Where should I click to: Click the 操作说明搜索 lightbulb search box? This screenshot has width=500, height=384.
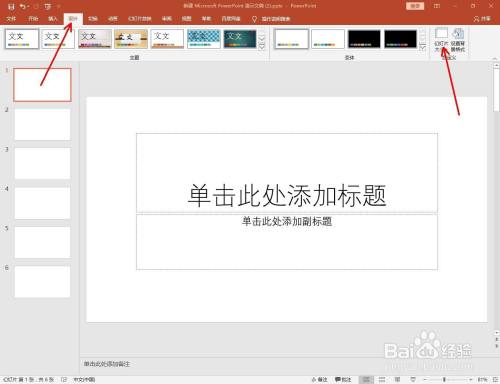tap(271, 19)
